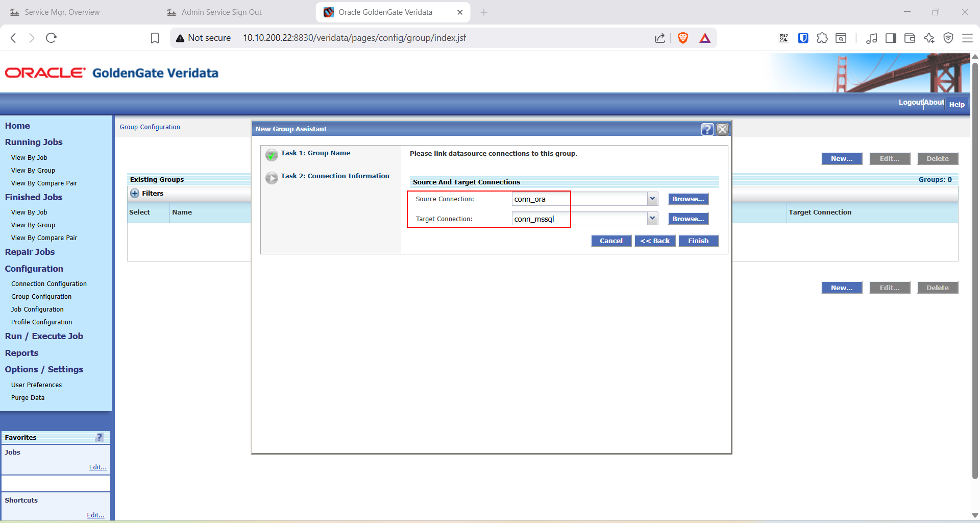Click Edit... link under Favorites Jobs
Screen dimensions: 980x523
[x=97, y=467]
